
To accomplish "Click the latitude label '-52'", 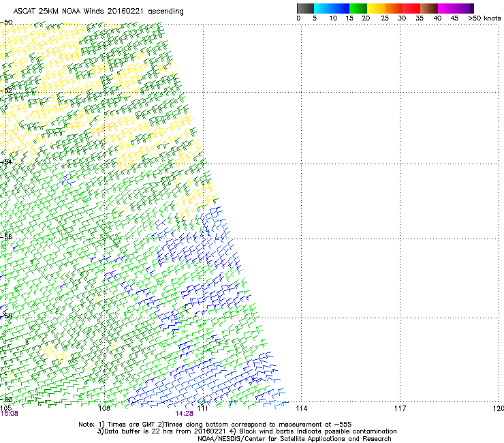I will [6, 91].
